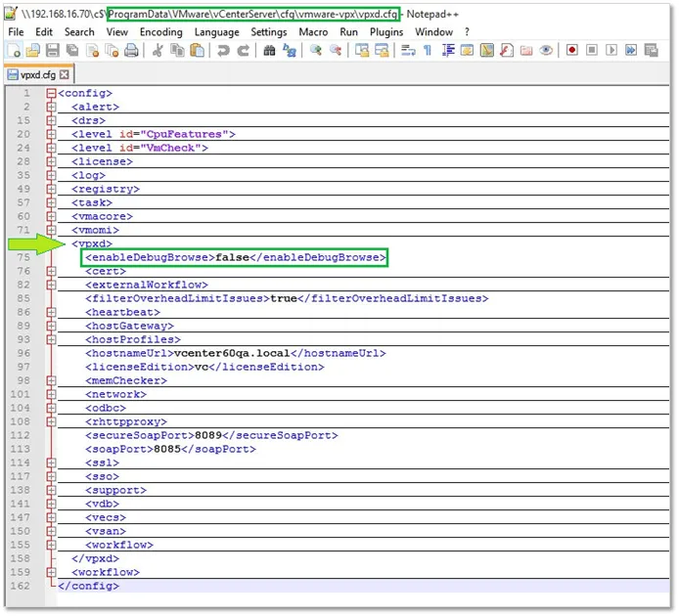Image resolution: width=679 pixels, height=616 pixels.
Task: Click the Zoom Out magnifier icon
Action: click(x=336, y=51)
